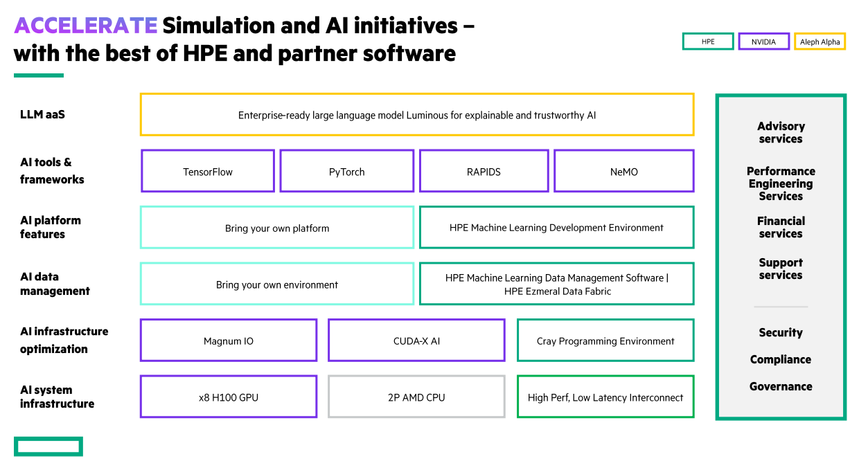This screenshot has width=868, height=463.
Task: Select the Aleph Alpha legend tab
Action: click(x=820, y=41)
